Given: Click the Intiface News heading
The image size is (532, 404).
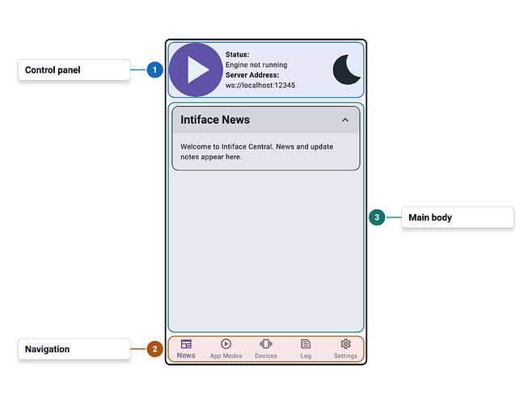Looking at the screenshot, I should click(215, 120).
